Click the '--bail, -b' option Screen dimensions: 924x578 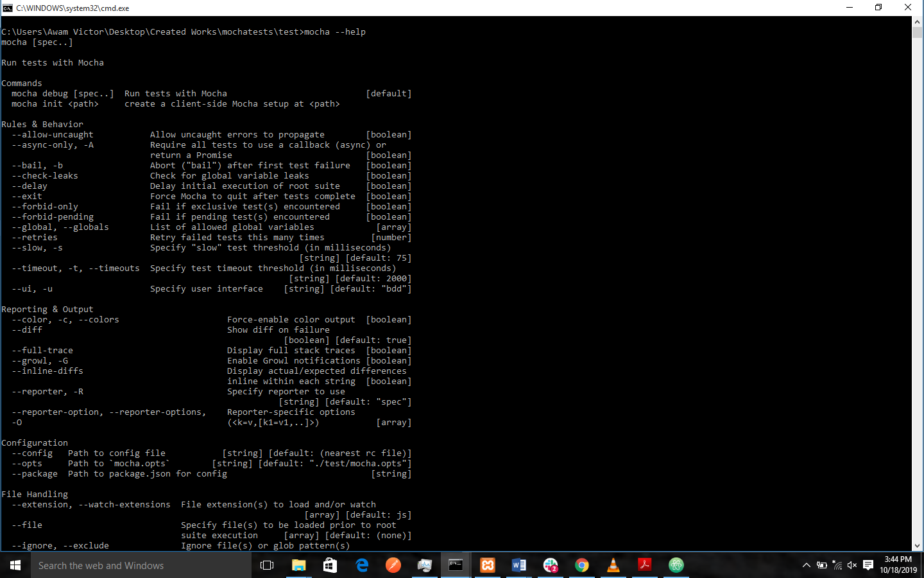(x=37, y=166)
